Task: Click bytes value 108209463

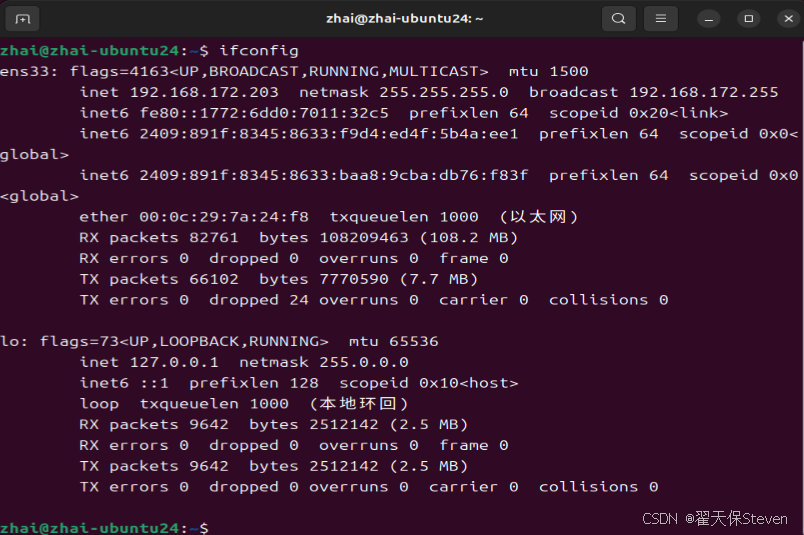Action: (364, 237)
